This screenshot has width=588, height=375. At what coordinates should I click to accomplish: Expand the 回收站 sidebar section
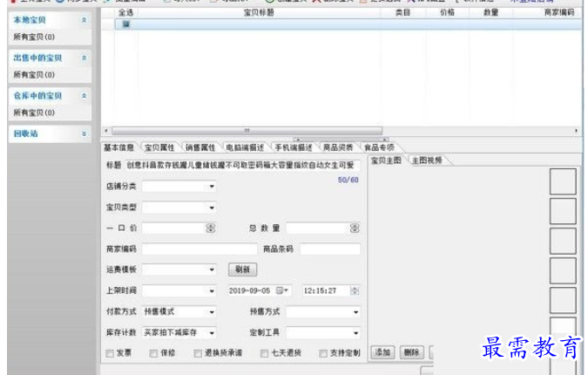click(x=84, y=133)
